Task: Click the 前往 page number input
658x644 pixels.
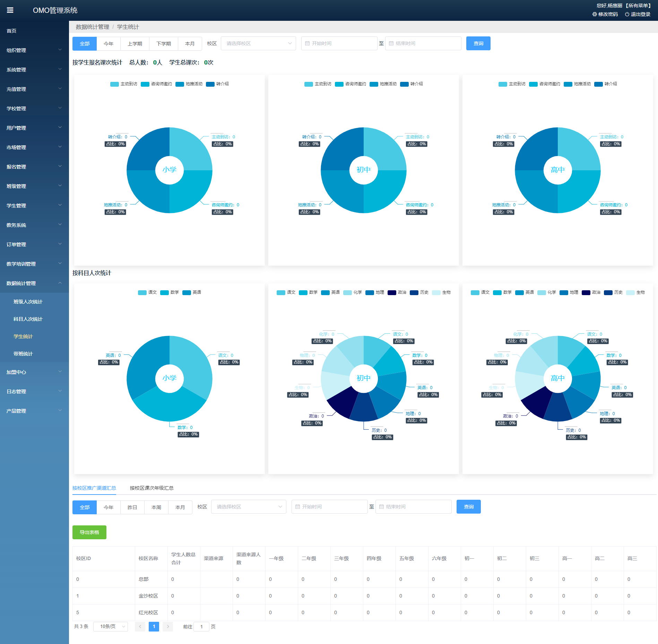Action: 201,626
